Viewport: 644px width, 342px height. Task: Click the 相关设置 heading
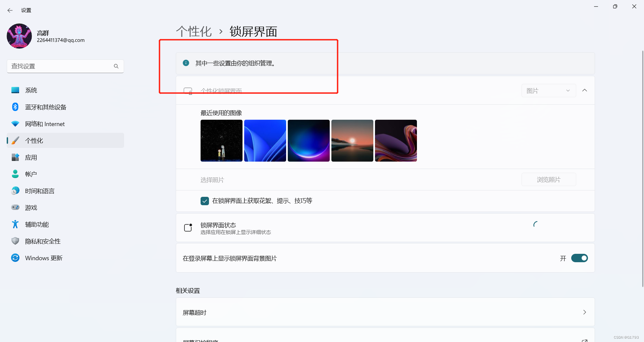[188, 291]
